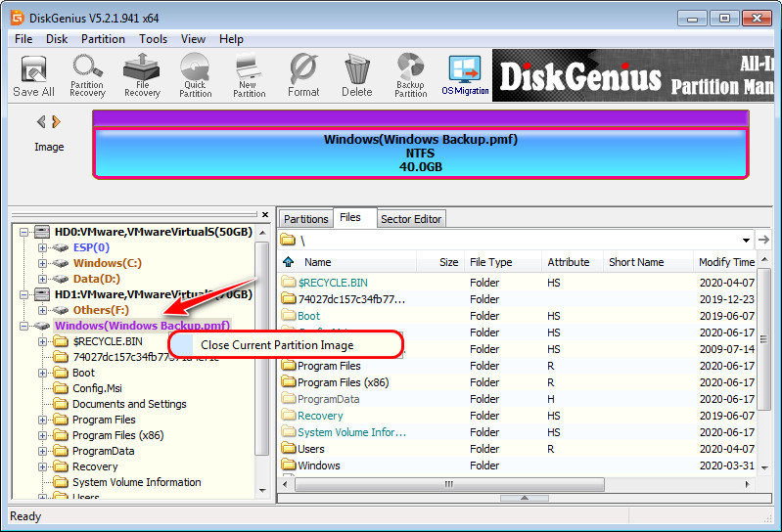This screenshot has height=532, width=782.
Task: Click the bottom panel collapse arrow handle
Action: 525,498
